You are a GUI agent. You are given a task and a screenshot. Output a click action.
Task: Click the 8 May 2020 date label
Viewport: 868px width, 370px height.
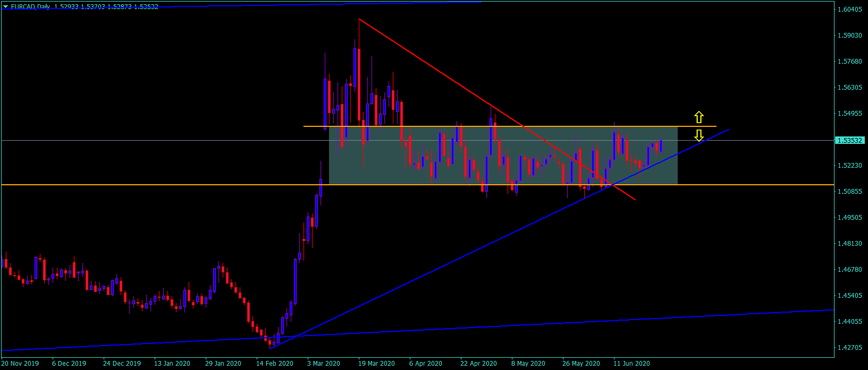click(x=528, y=364)
